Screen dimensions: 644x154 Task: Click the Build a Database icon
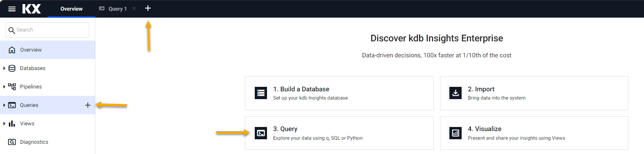[x=261, y=93]
